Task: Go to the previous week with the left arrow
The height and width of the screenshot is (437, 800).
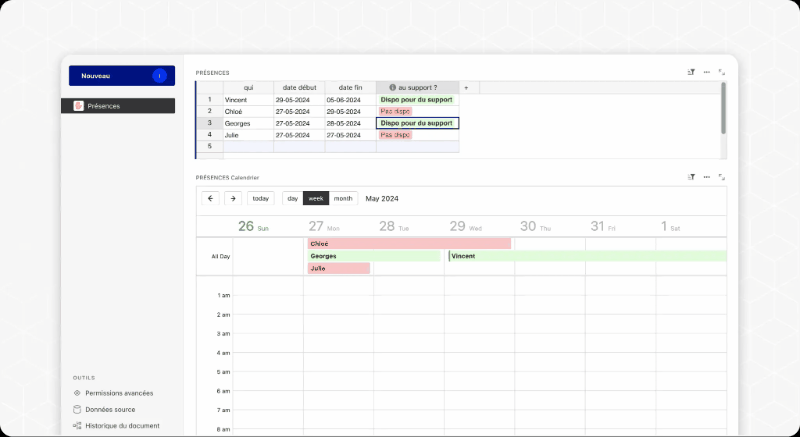Action: tap(210, 198)
